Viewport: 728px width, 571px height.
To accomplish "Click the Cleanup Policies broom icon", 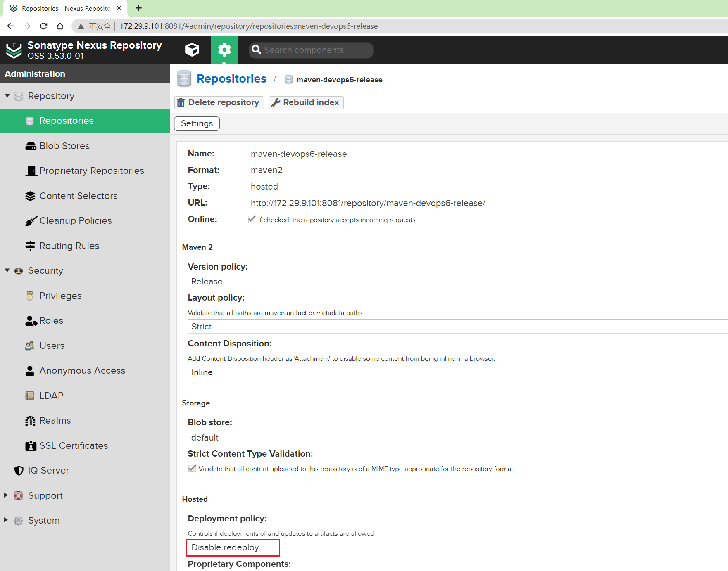I will pos(31,221).
